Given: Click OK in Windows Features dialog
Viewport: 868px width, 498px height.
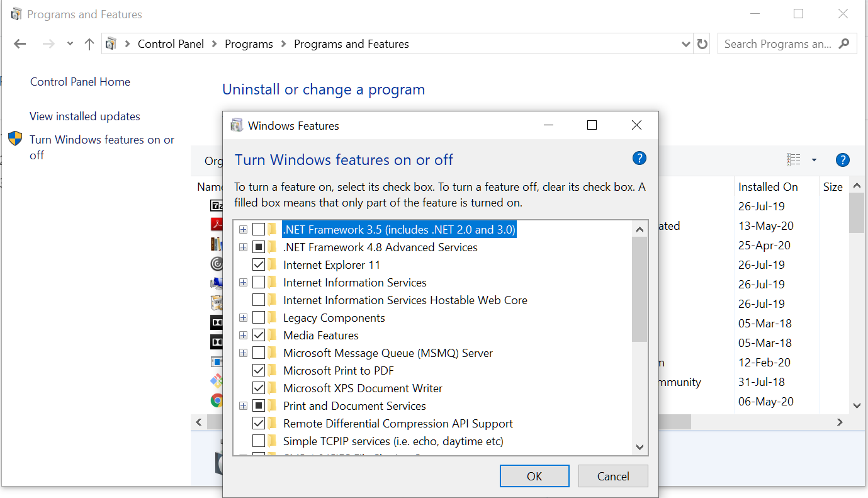Looking at the screenshot, I should pyautogui.click(x=534, y=475).
